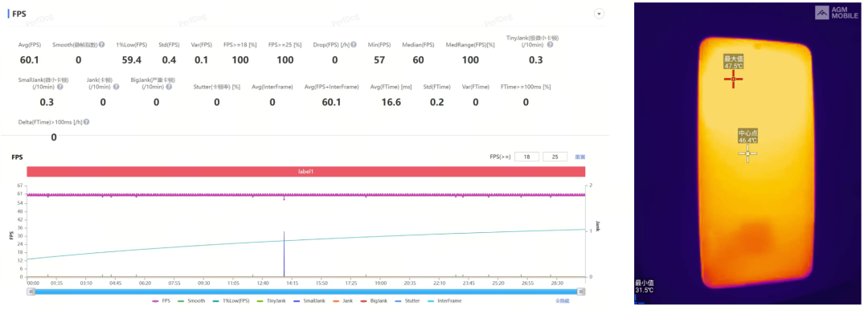
Task: Click the white center-point crosshair marker
Action: click(747, 153)
